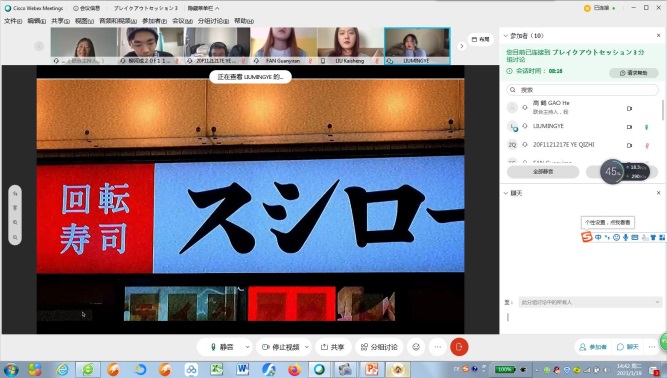Viewport: 667px width, 378px height.
Task: Click the three-dots more options icon beside the emoji button
Action: [438, 347]
